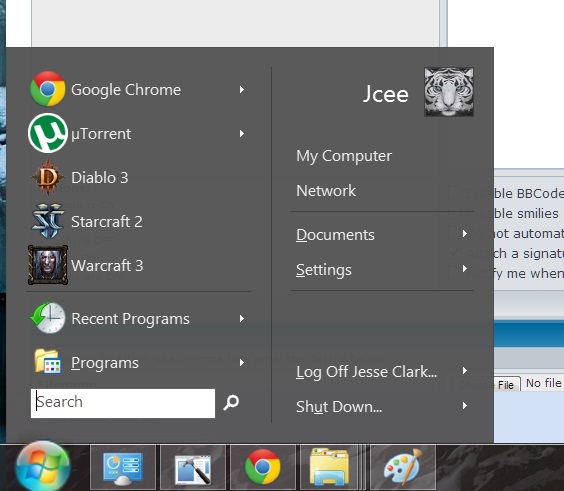Viewport: 564px width, 491px height.
Task: Open My Computer
Action: [344, 156]
